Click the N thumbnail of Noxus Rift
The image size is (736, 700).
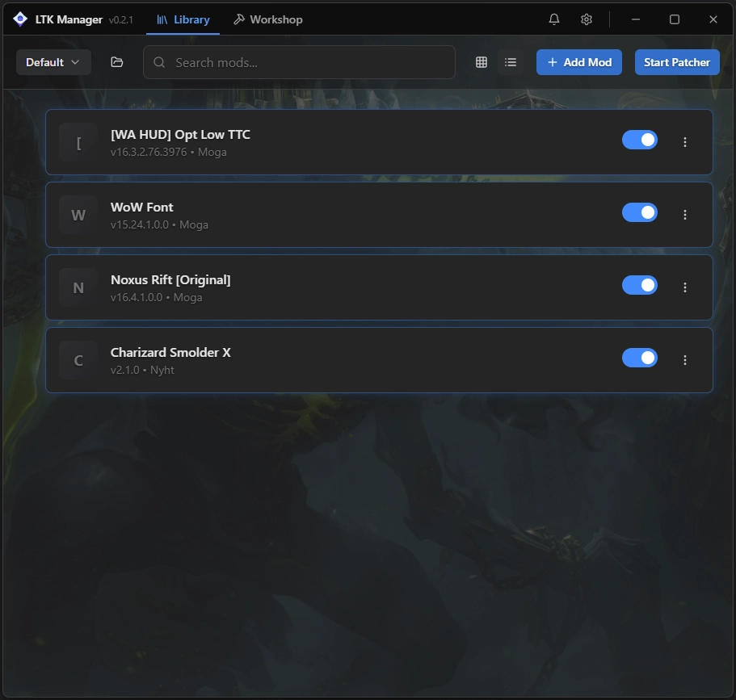point(78,287)
